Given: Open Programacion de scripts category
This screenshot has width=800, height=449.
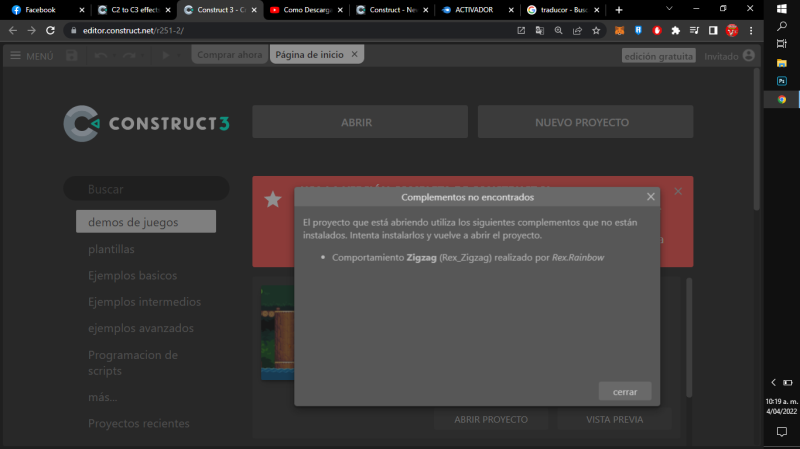Looking at the screenshot, I should coord(133,363).
